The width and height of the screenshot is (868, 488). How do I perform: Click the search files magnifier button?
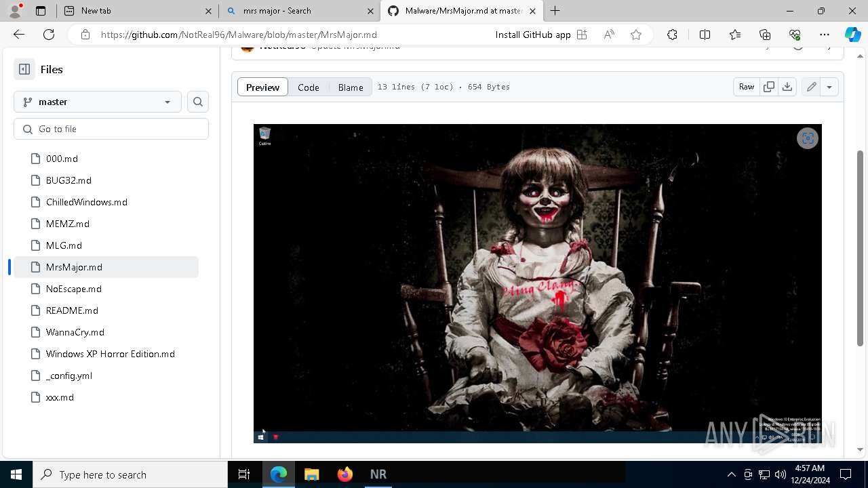coord(198,102)
